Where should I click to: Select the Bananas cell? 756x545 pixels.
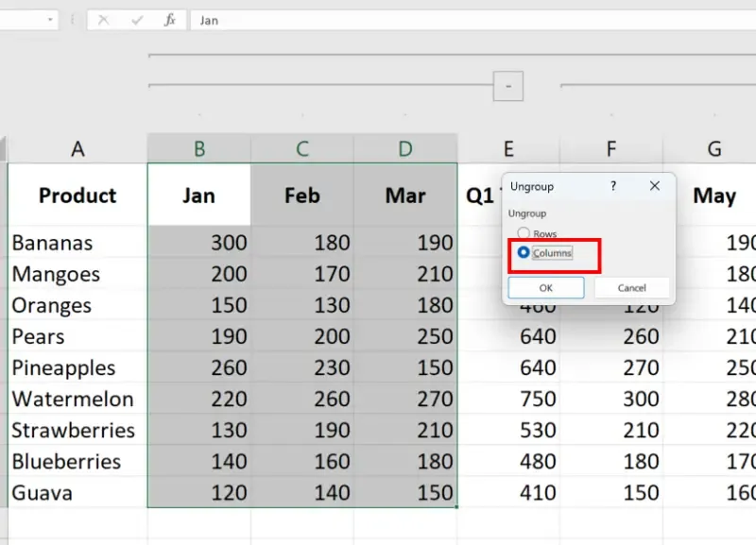77,242
